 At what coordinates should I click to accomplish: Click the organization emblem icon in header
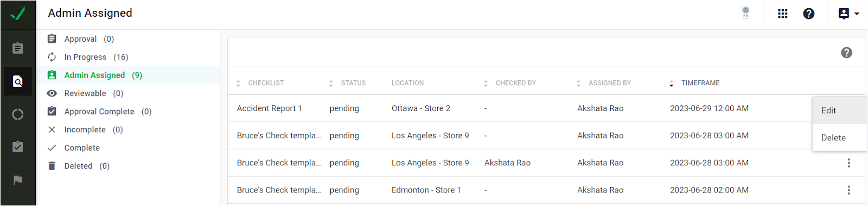click(x=746, y=13)
